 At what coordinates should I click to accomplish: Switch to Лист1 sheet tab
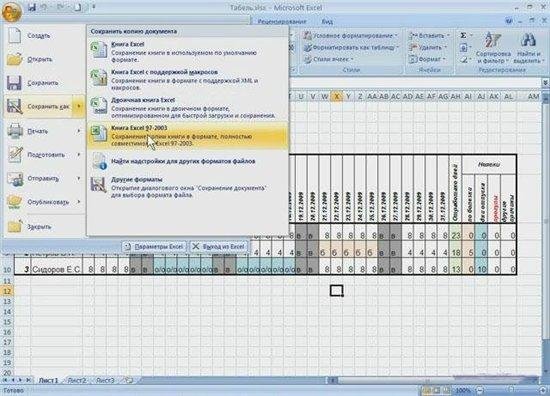point(48,381)
